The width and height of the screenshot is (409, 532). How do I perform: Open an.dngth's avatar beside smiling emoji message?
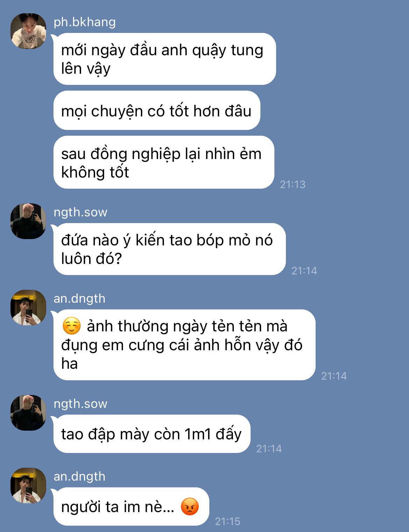coord(28,308)
